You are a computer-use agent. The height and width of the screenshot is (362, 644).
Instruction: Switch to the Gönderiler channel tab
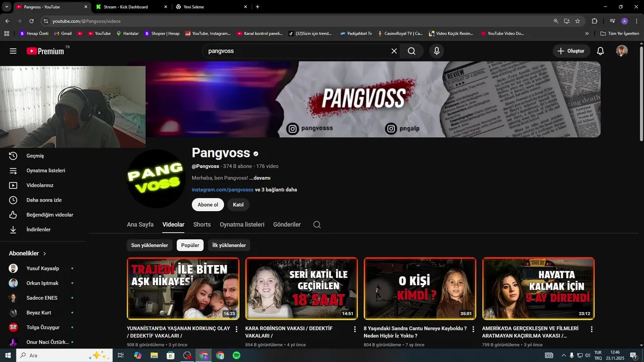pyautogui.click(x=287, y=225)
